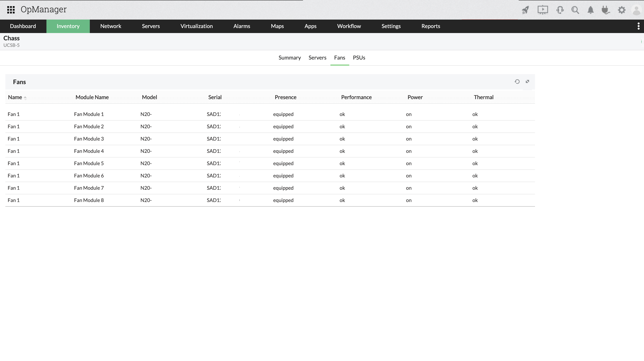Image resolution: width=644 pixels, height=361 pixels.
Task: Open the live demo presentation icon
Action: (x=543, y=10)
